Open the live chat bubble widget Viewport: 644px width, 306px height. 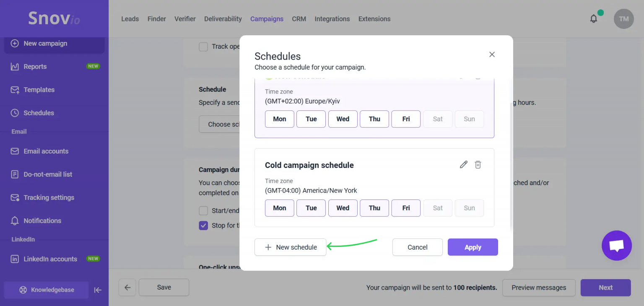[616, 246]
